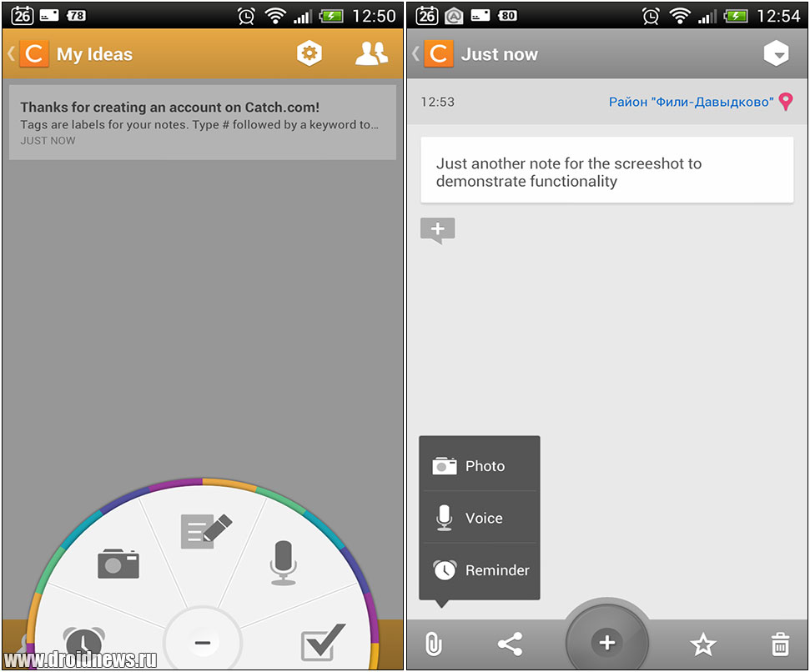This screenshot has width=810, height=672.
Task: Tap the pink location pin icon
Action: tap(786, 102)
